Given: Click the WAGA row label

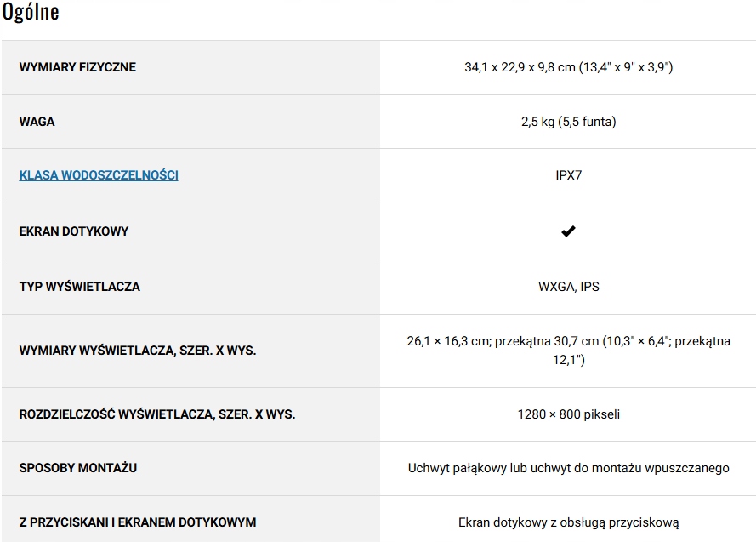Looking at the screenshot, I should point(37,122).
